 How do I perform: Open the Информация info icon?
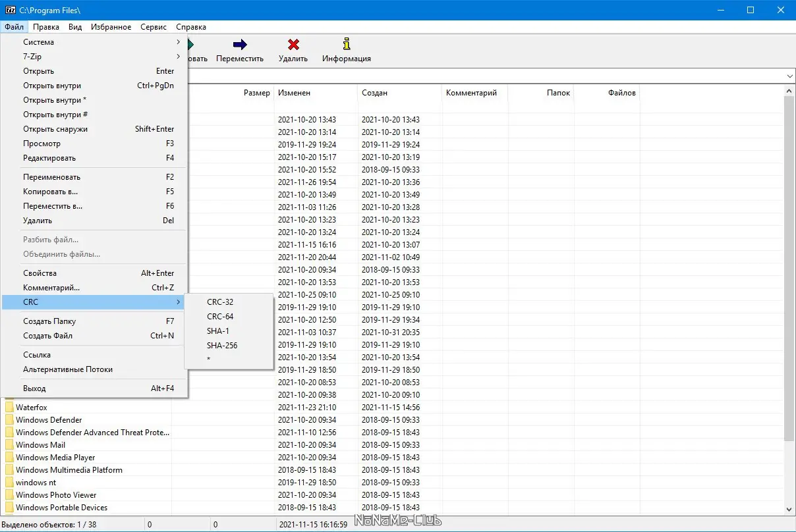pos(347,44)
